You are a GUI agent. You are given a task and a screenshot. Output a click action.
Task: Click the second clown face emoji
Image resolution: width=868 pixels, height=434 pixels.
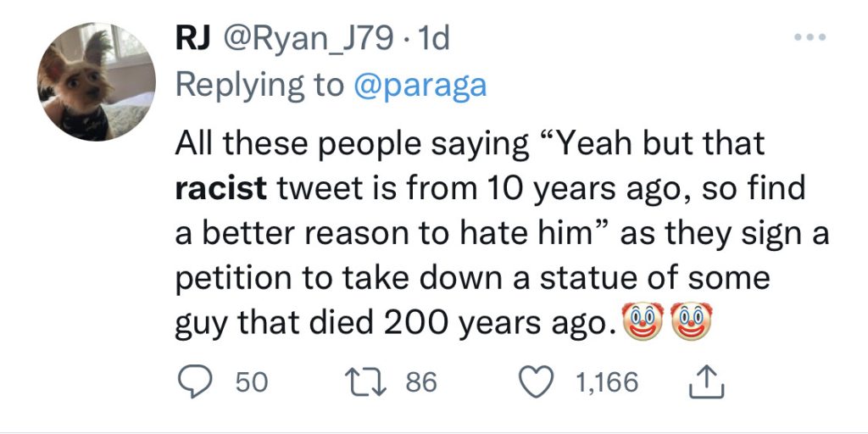point(689,325)
